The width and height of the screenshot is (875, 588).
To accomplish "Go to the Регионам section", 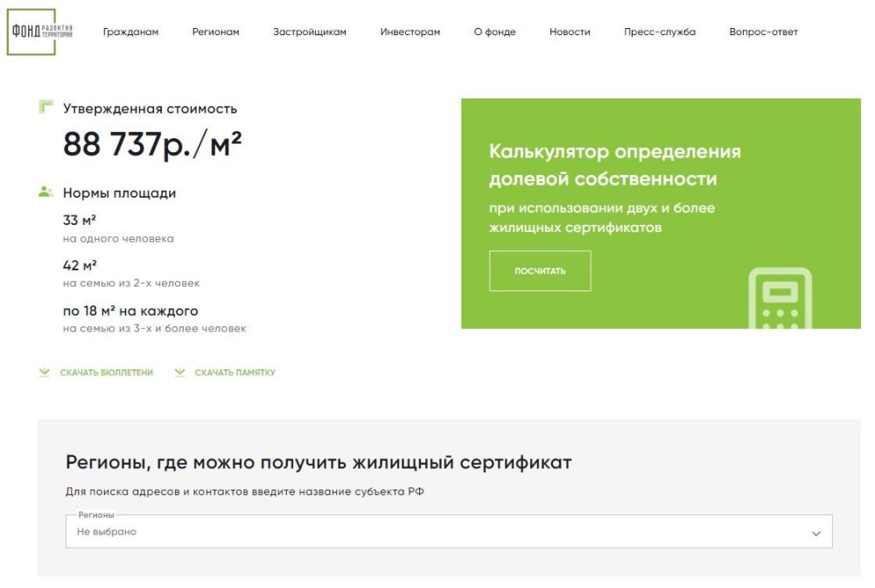I will pos(215,32).
